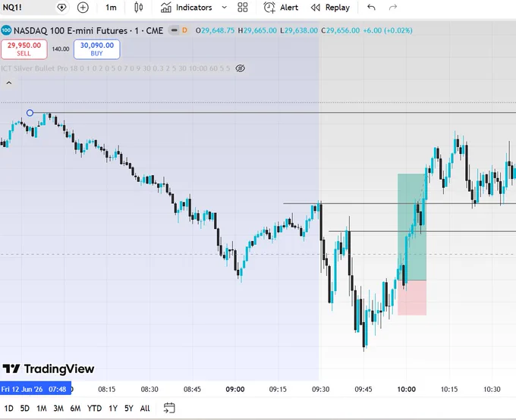This screenshot has height=420, width=516.
Task: Click the add symbol plus icon
Action: click(x=83, y=8)
